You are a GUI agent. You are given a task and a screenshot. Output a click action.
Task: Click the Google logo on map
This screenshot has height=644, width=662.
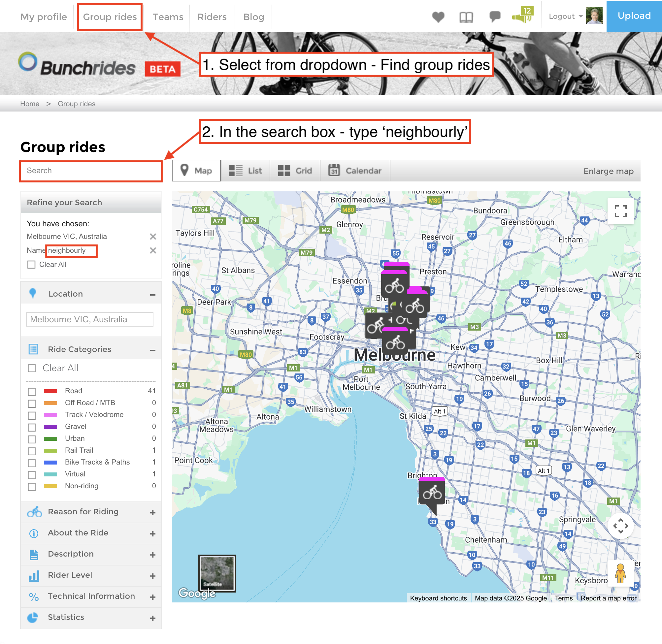pos(197,593)
